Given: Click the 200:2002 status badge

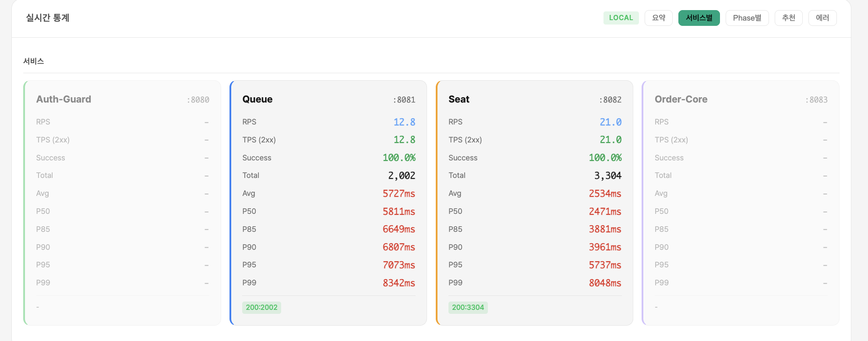Looking at the screenshot, I should 261,307.
